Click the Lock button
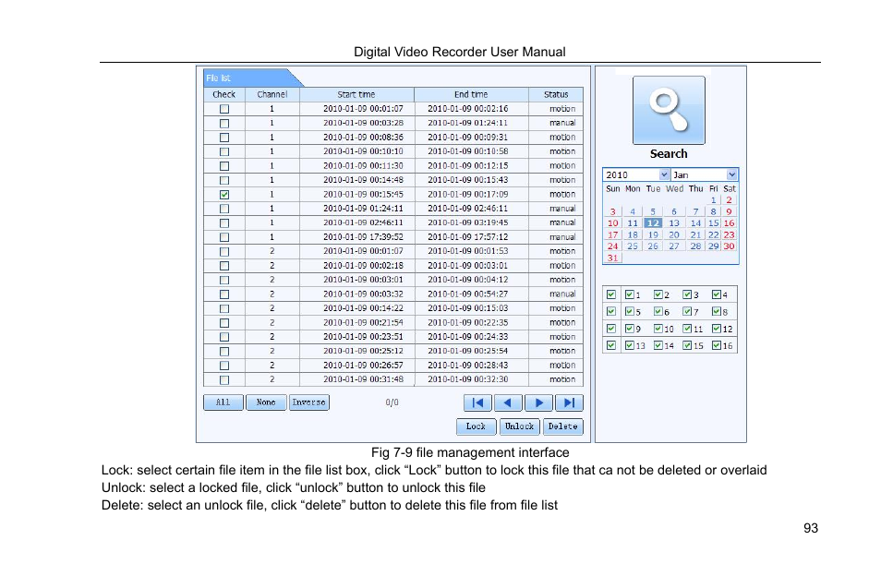 (x=476, y=426)
